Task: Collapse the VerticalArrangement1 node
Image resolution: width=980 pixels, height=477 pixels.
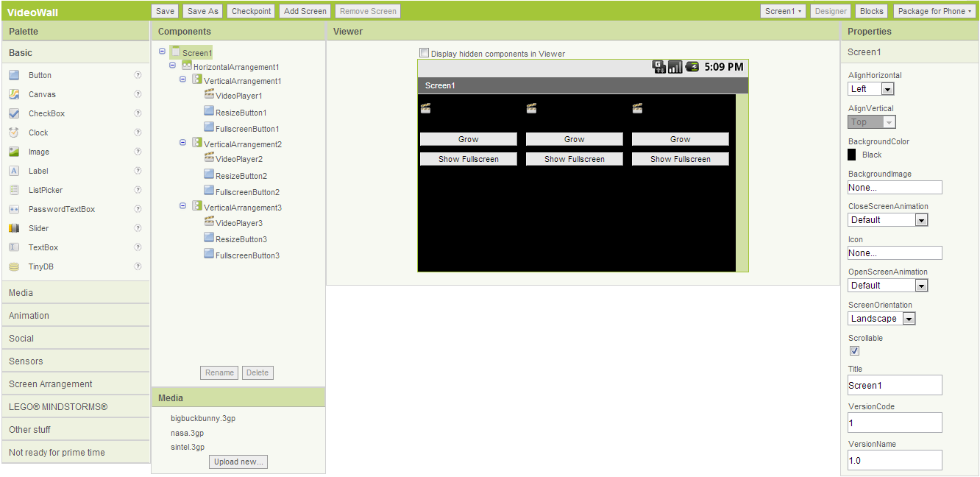Action: click(183, 79)
